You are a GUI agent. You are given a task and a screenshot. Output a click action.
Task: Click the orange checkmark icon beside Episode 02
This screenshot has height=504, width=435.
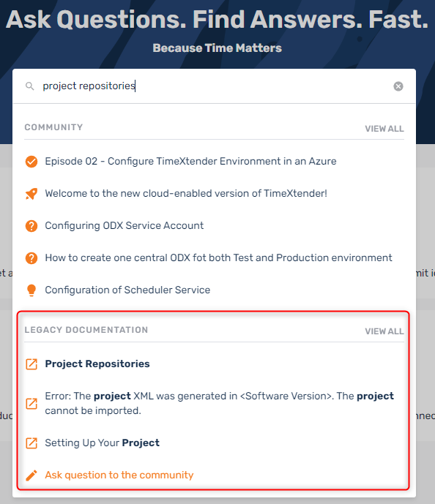[x=31, y=162]
